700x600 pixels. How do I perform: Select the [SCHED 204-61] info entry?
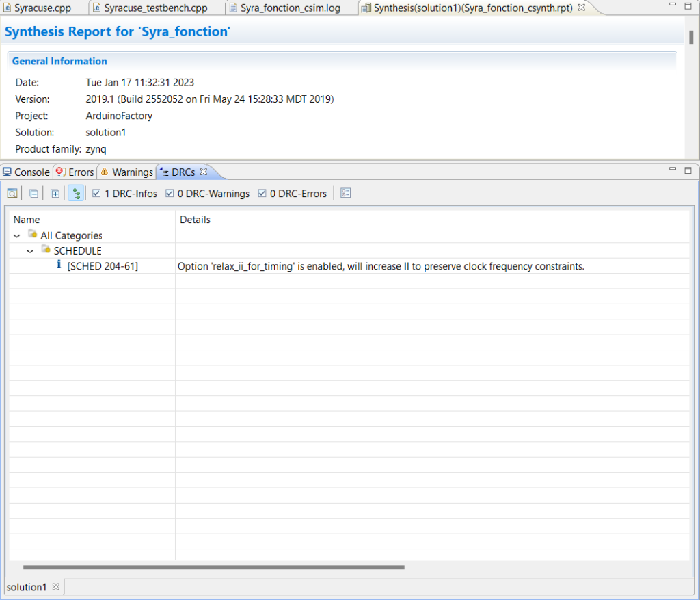coord(103,266)
